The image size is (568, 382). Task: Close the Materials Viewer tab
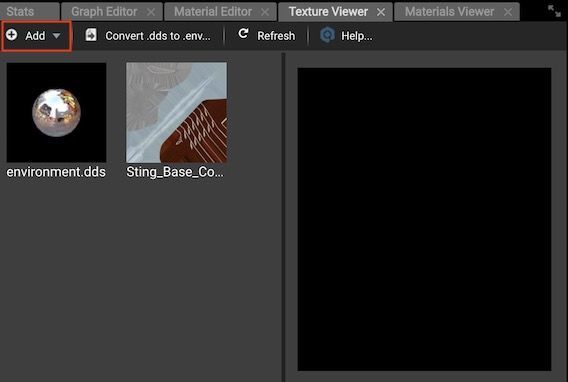508,12
